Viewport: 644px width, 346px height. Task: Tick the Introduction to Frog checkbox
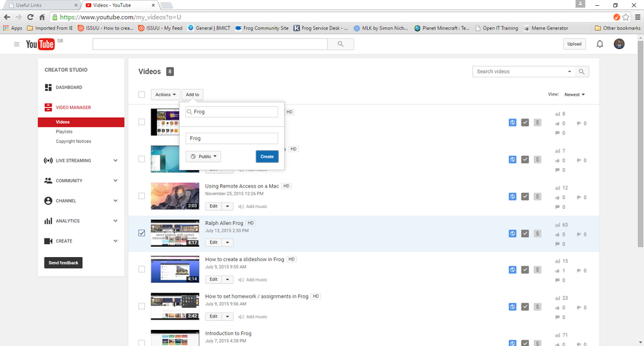point(142,343)
